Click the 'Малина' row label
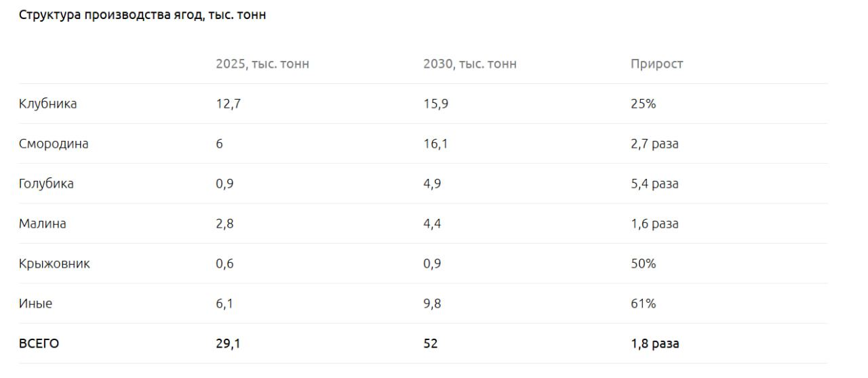 pyautogui.click(x=43, y=224)
